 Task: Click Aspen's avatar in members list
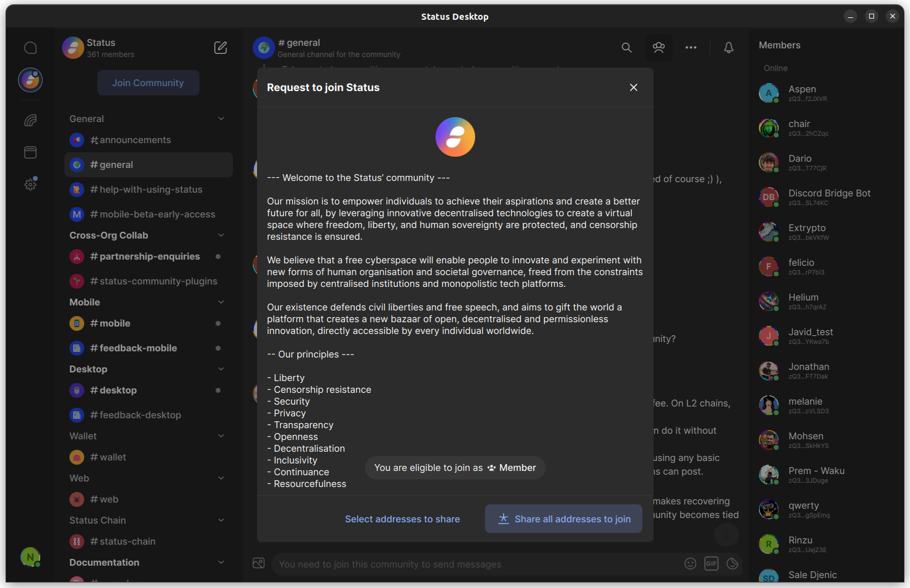click(769, 93)
